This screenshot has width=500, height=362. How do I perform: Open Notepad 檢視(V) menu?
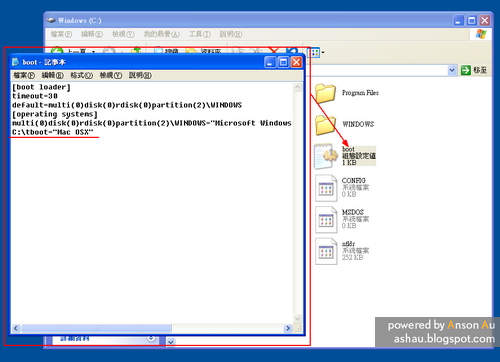point(111,75)
